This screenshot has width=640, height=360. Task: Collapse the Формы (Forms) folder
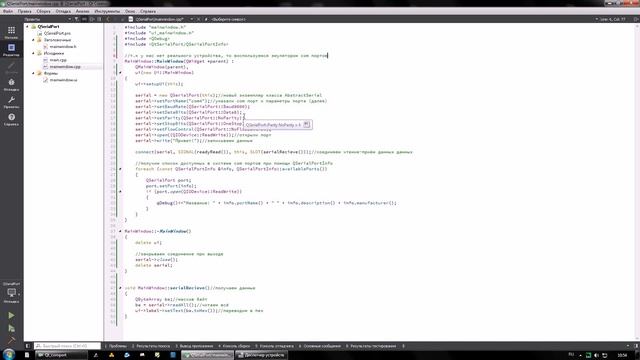point(33,73)
